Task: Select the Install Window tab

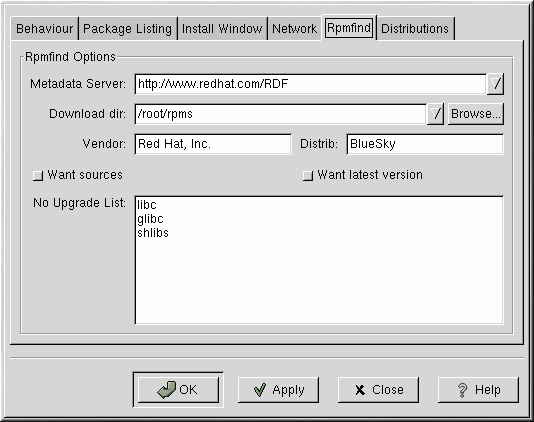Action: (222, 29)
